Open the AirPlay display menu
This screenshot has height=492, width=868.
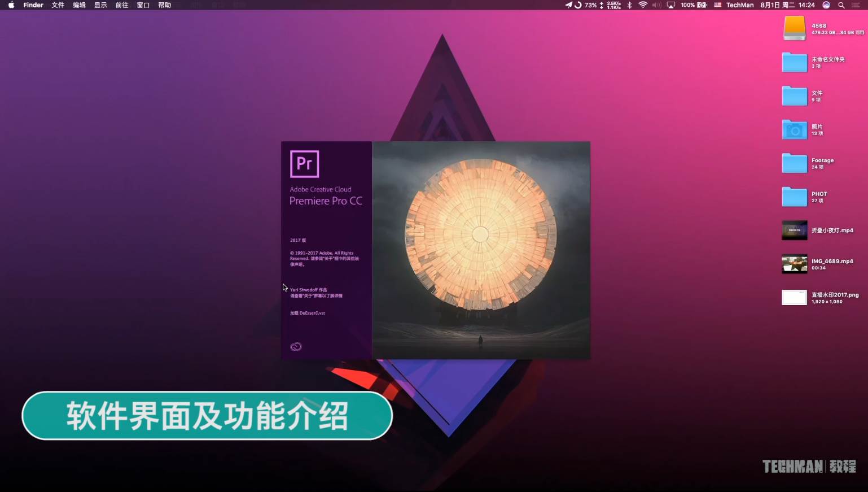(671, 5)
